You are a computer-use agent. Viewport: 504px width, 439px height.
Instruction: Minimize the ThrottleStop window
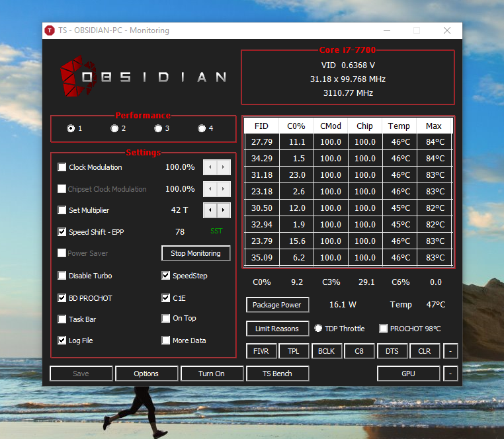387,30
